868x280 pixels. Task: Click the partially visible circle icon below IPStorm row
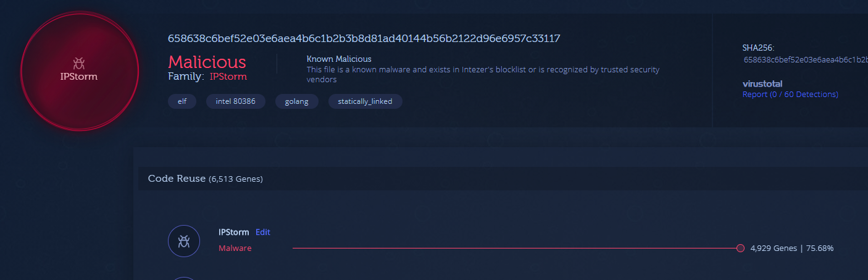[184, 278]
